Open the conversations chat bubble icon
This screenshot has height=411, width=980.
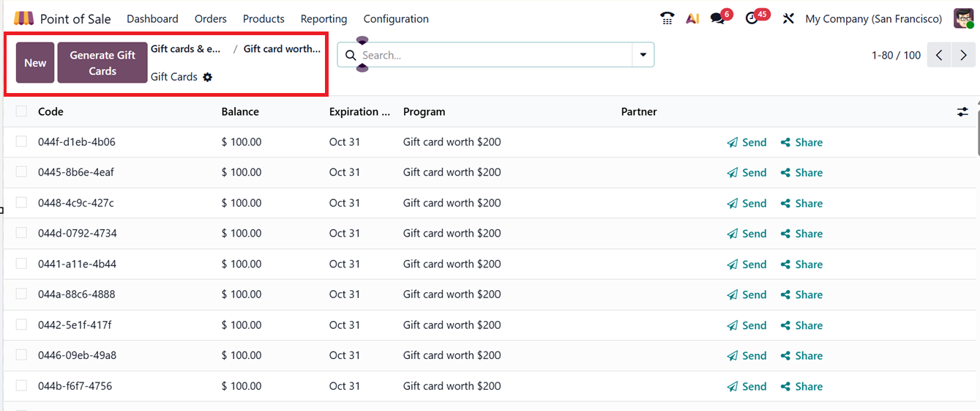(717, 18)
